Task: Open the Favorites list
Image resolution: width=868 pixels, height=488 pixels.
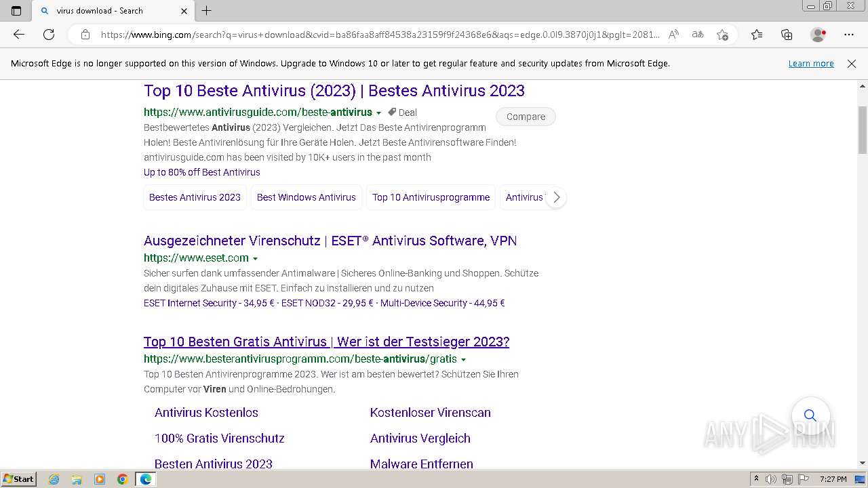Action: (x=757, y=35)
